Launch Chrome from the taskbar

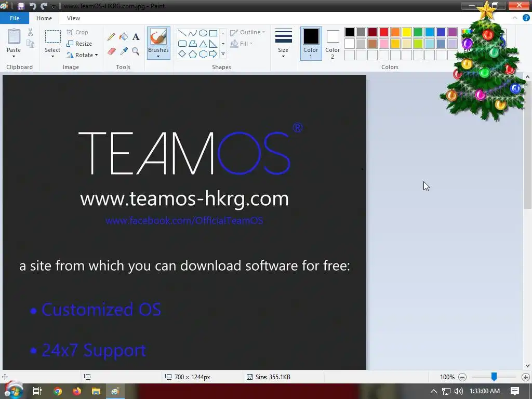[58, 391]
